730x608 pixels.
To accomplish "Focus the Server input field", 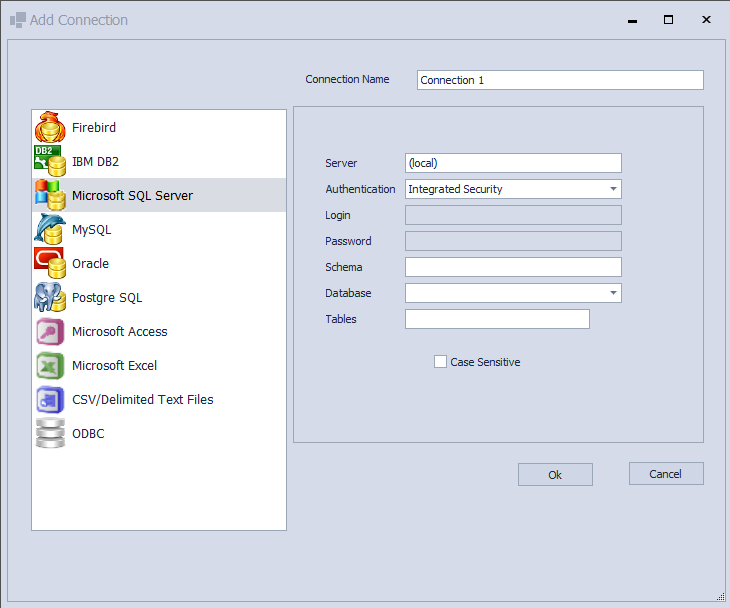I will [513, 163].
